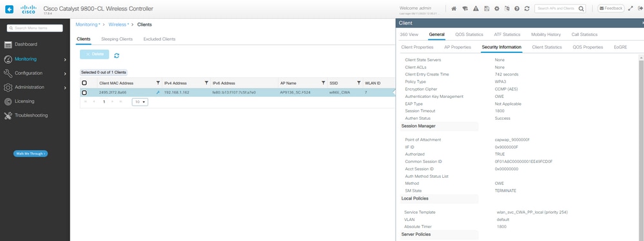Refresh page using header refresh icon
This screenshot has width=644, height=241.
point(527,8)
